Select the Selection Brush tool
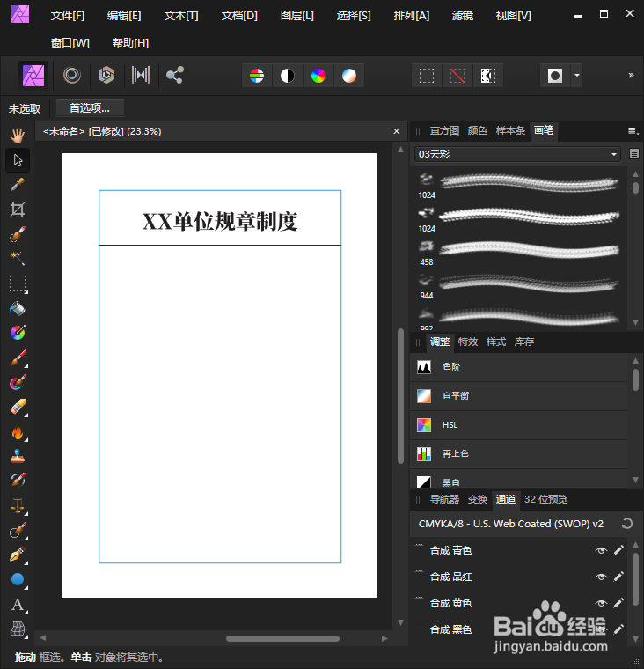This screenshot has height=669, width=644. 18,234
